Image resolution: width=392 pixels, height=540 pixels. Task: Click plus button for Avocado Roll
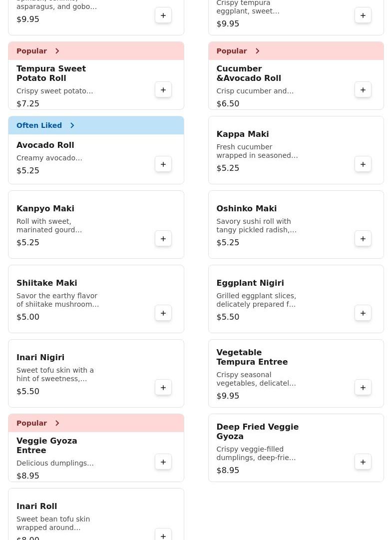click(163, 164)
